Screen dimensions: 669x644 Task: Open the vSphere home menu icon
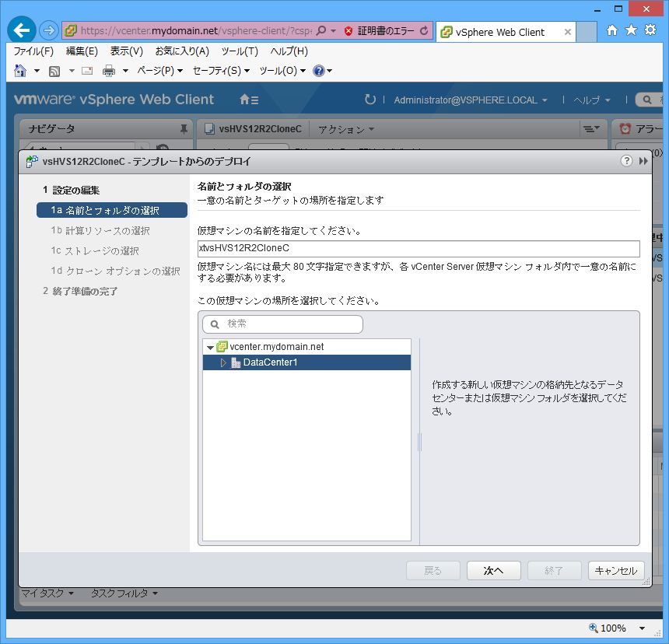[x=249, y=100]
